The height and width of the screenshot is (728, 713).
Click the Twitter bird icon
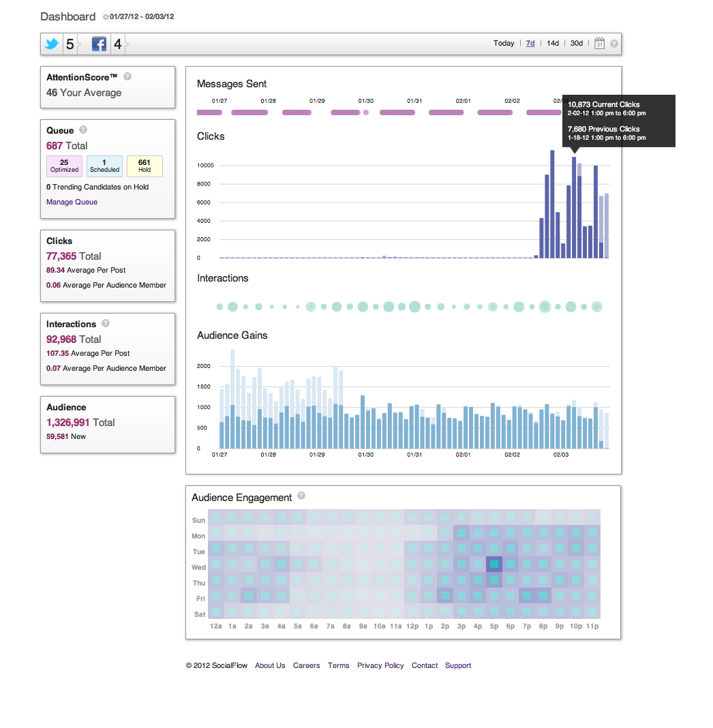click(52, 44)
